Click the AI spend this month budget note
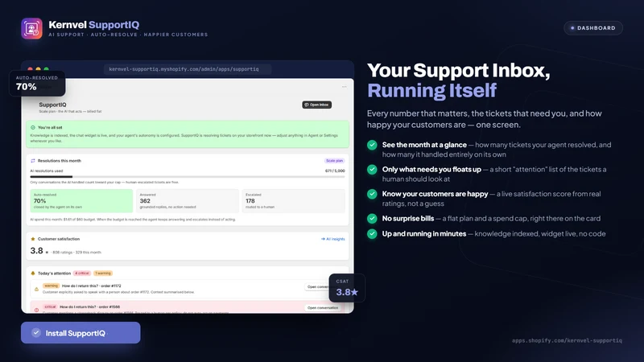This screenshot has height=362, width=644. tap(133, 220)
